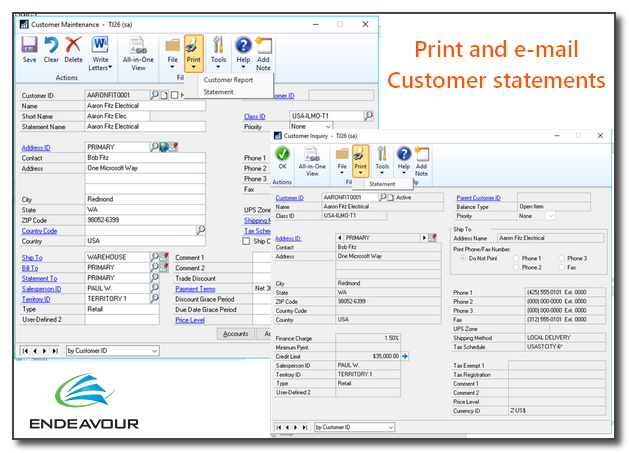
Task: Expand Write Letters dropdown arrow
Action: click(x=110, y=67)
